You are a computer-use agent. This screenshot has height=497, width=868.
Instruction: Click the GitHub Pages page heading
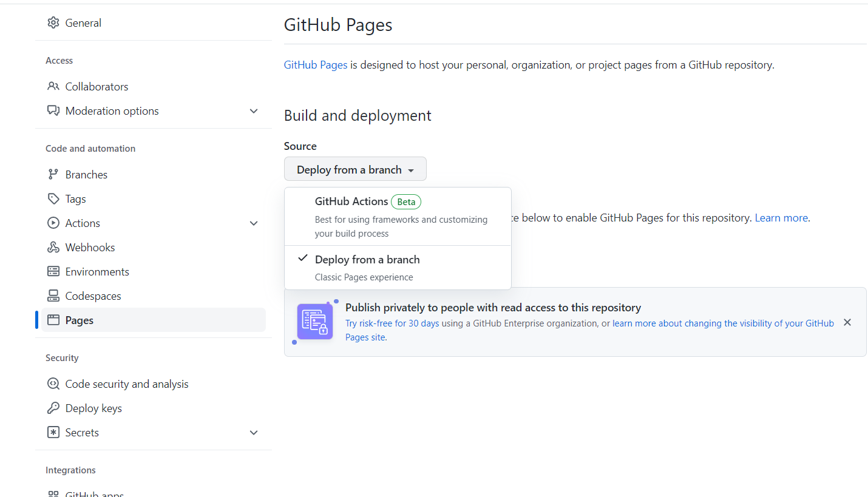[x=338, y=25]
